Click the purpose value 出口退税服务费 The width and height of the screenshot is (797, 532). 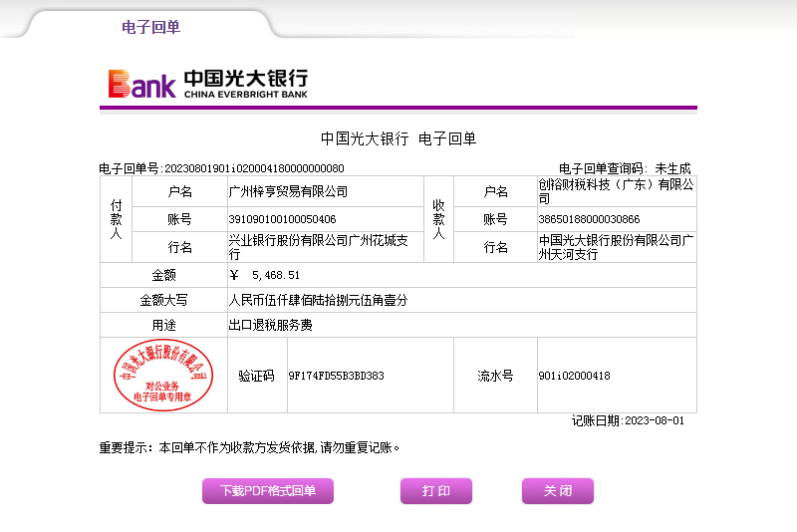[x=270, y=325]
